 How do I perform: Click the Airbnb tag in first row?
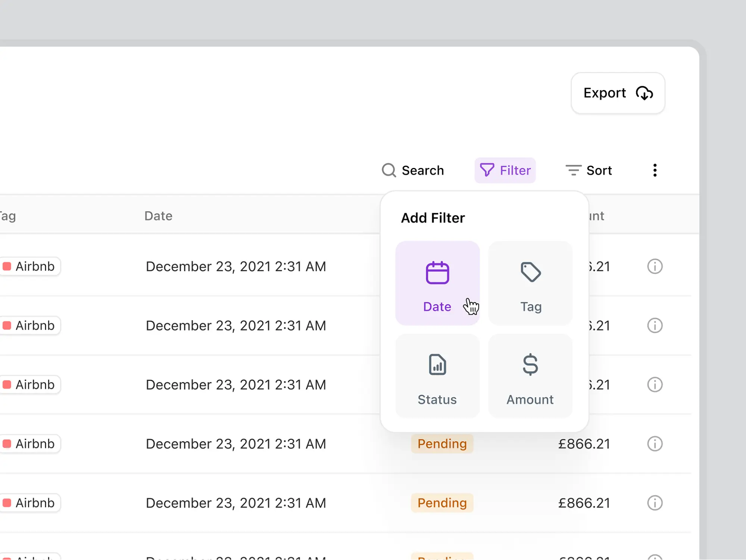click(34, 267)
